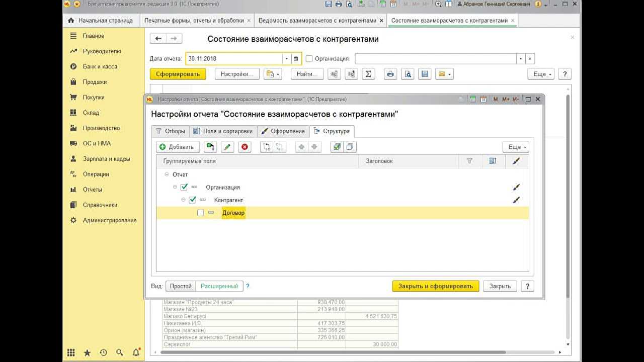Viewport: 644px width, 362px height.
Task: Open the functions grid menu icon
Action: (x=71, y=352)
